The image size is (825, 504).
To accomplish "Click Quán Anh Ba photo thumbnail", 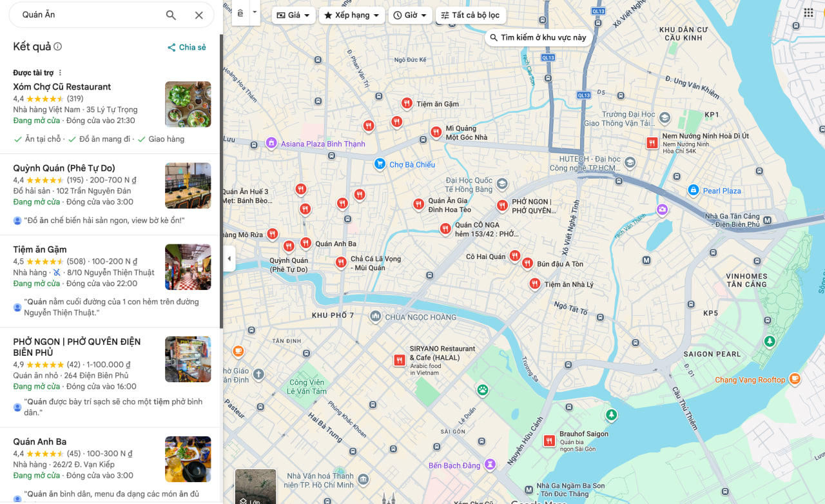I will (x=188, y=460).
